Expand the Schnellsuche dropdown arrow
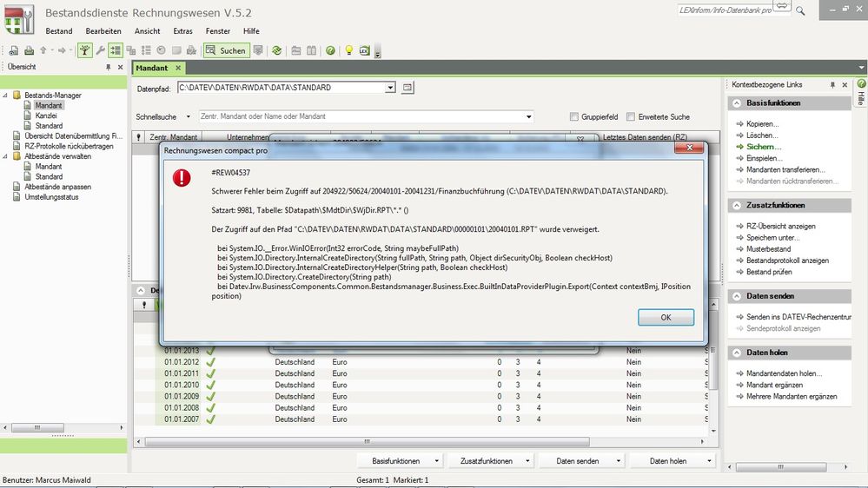Image resolution: width=868 pixels, height=488 pixels. click(x=529, y=117)
